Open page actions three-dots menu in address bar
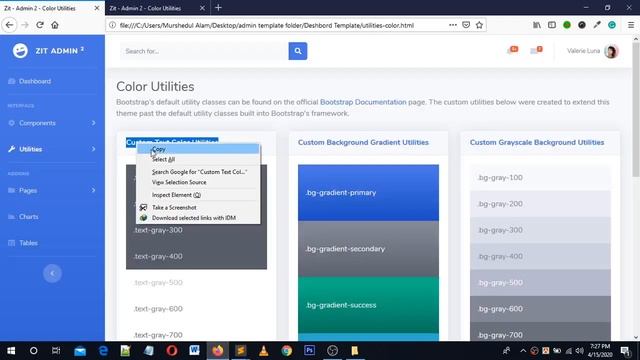 (x=453, y=25)
